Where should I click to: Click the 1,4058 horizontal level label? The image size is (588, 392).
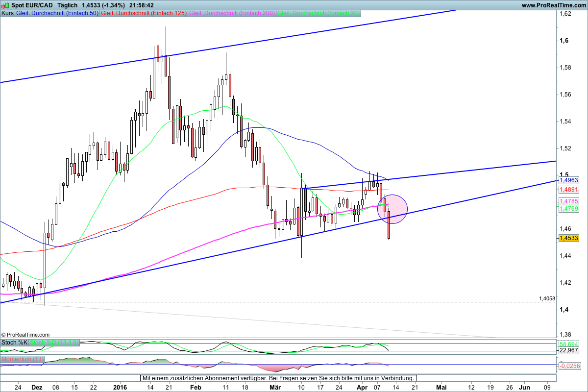(547, 298)
